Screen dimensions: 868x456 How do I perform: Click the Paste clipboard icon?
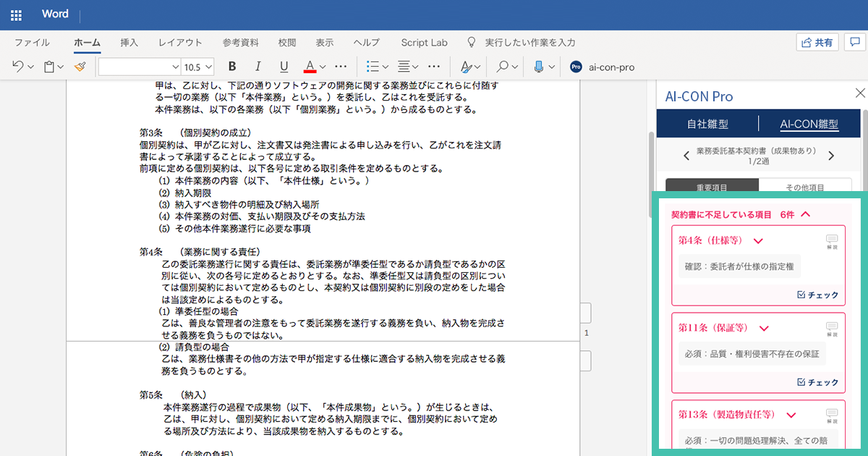click(x=49, y=67)
